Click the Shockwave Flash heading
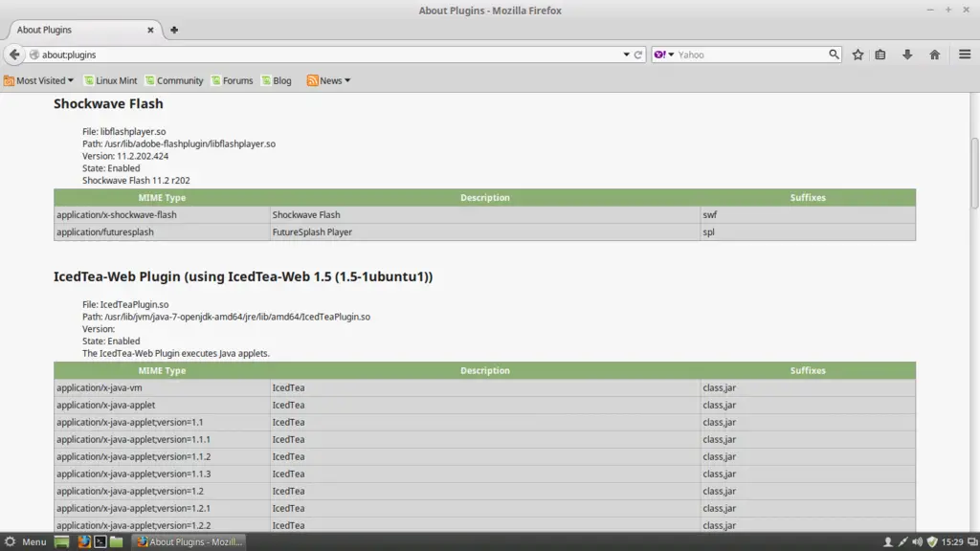Image resolution: width=980 pixels, height=551 pixels. [108, 103]
